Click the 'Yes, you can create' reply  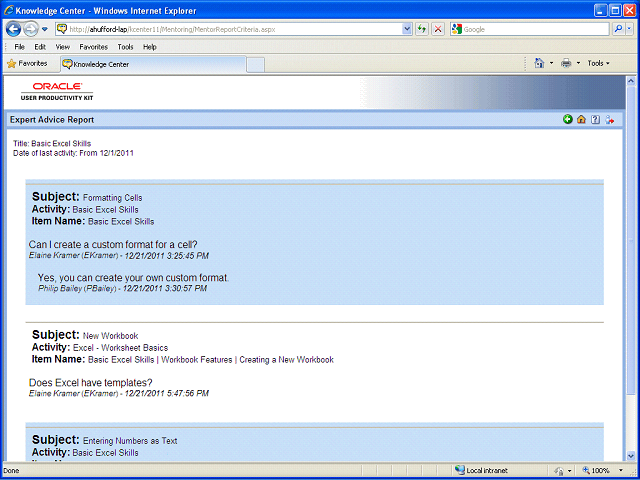coord(133,278)
